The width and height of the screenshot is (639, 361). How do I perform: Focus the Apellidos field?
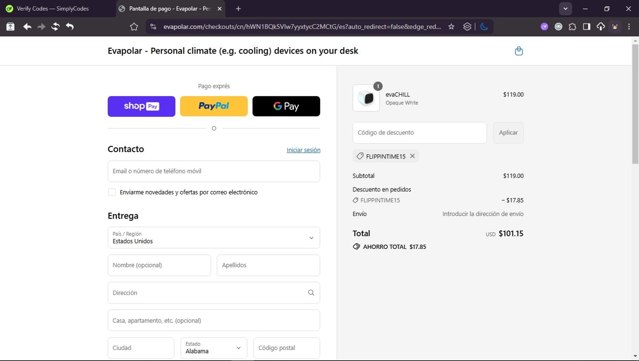click(268, 265)
